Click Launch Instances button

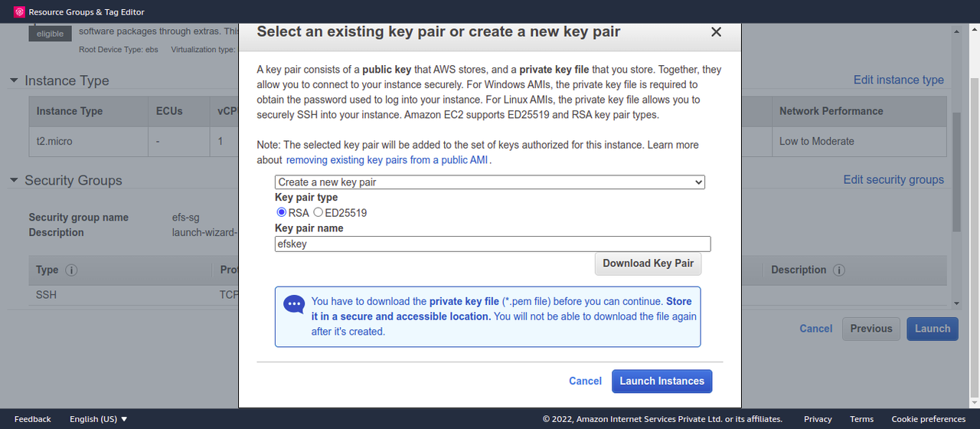[x=662, y=382]
